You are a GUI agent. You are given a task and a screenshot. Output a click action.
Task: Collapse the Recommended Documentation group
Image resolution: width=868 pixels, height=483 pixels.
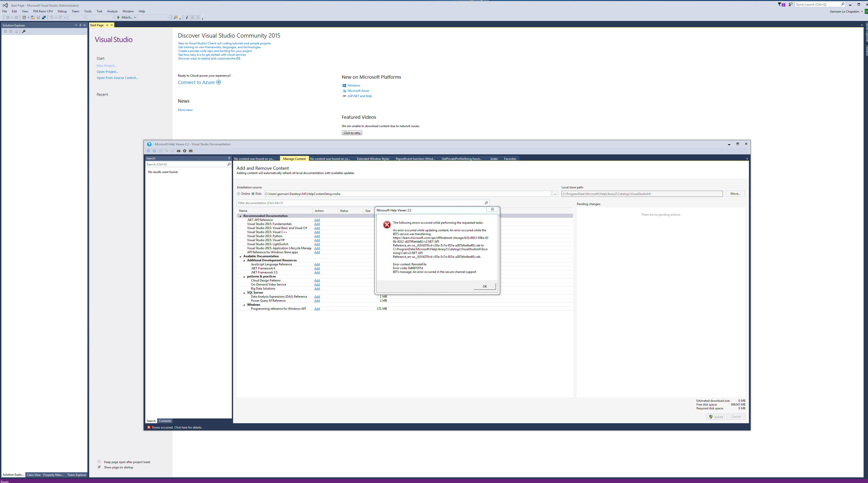coord(240,216)
